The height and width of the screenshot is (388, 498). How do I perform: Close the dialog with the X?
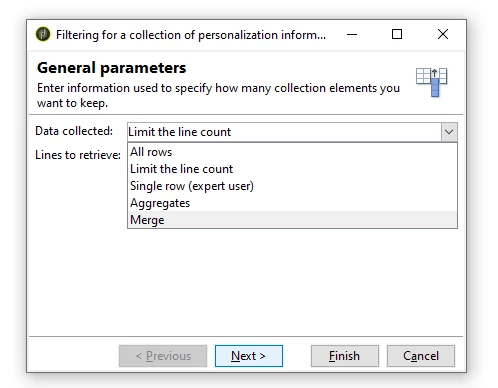[x=443, y=34]
